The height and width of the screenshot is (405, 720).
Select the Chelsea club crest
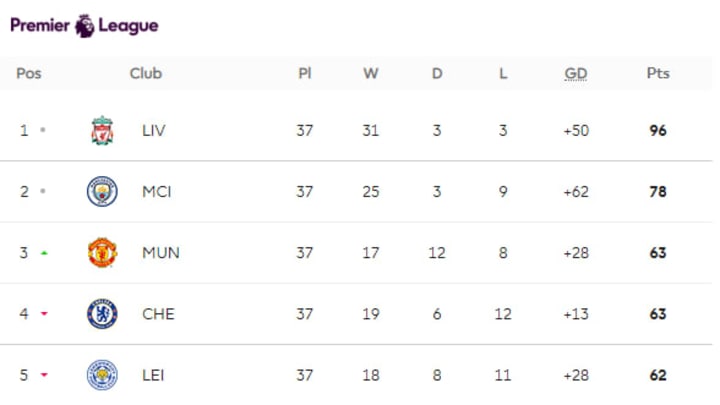pyautogui.click(x=102, y=314)
